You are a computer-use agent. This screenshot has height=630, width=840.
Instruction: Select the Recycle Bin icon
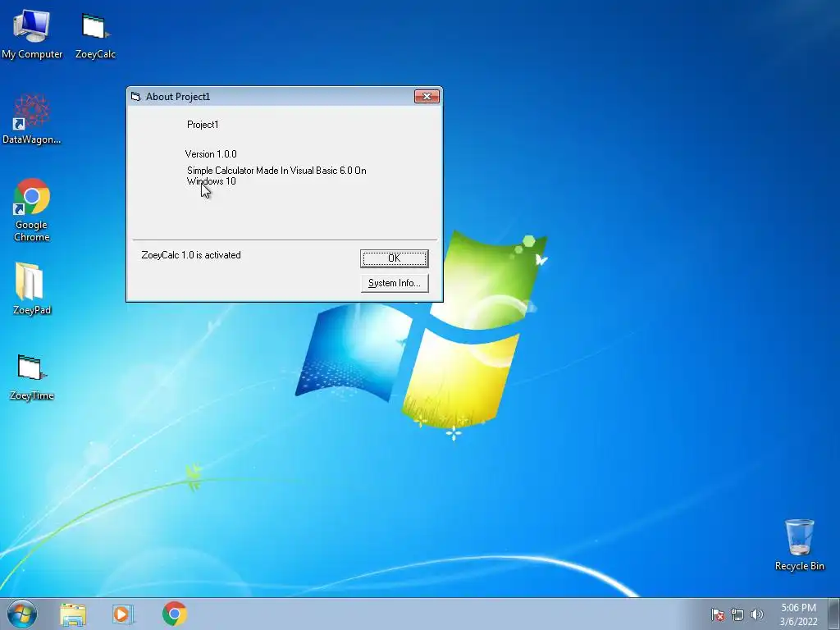[x=799, y=545]
